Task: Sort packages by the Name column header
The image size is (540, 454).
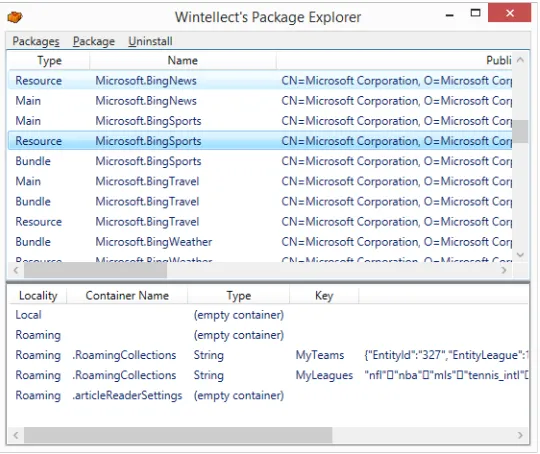Action: coord(183,61)
